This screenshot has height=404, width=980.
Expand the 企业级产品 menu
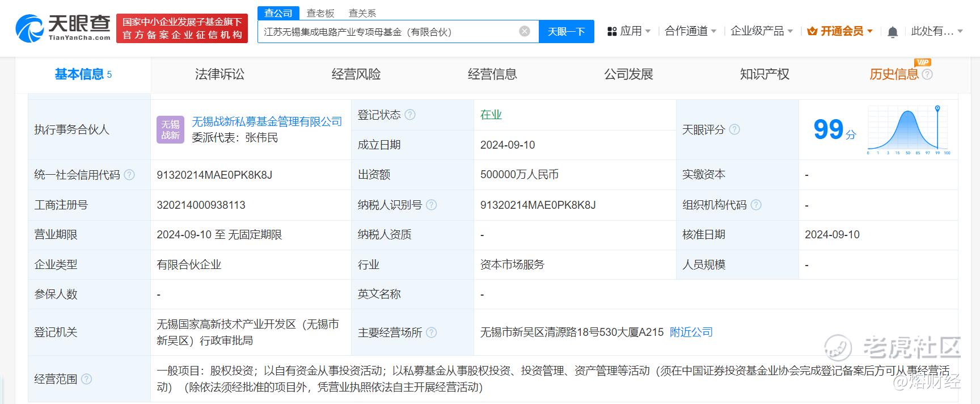point(762,31)
